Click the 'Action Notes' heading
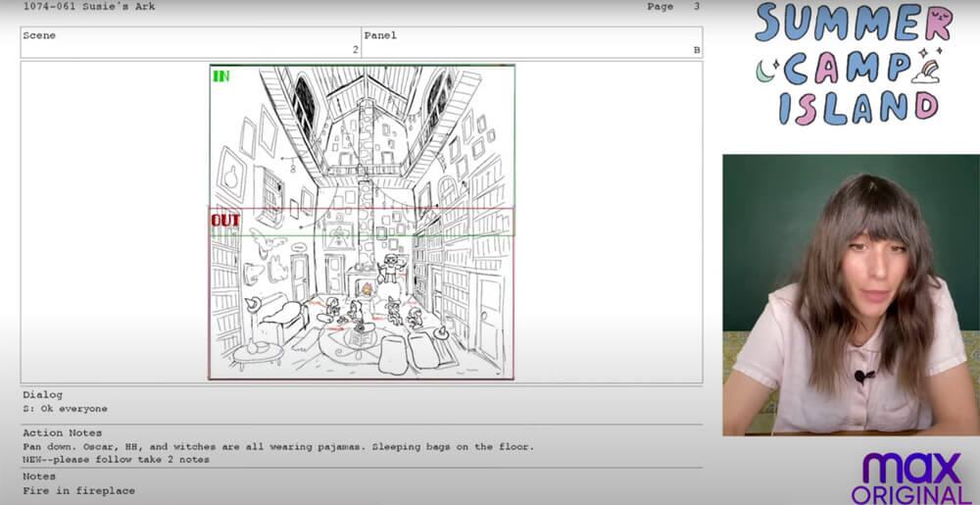 click(63, 433)
